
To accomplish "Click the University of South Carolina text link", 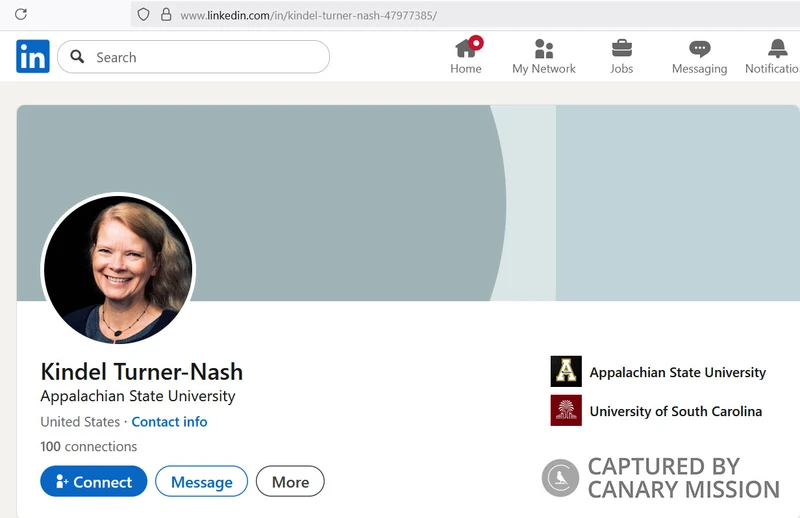I will 676,411.
